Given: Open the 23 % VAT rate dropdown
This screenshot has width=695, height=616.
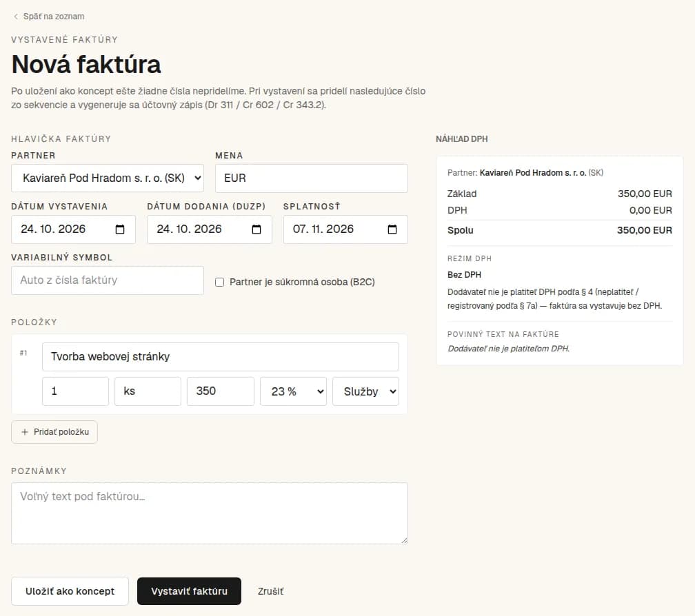Looking at the screenshot, I should pyautogui.click(x=293, y=391).
